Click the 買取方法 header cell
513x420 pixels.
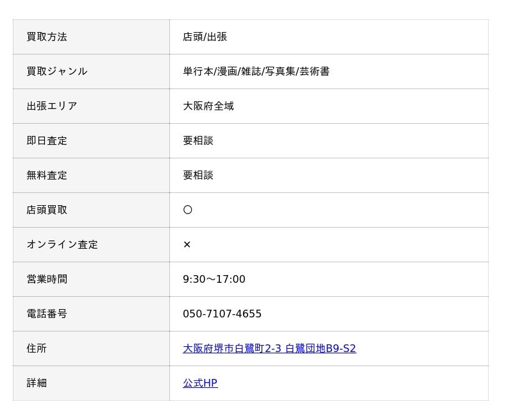pyautogui.click(x=91, y=37)
